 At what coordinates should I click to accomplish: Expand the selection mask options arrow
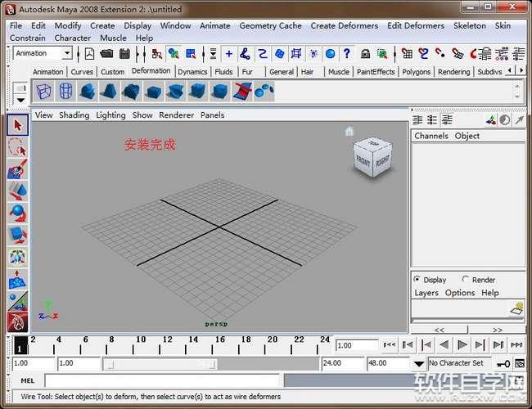point(213,54)
